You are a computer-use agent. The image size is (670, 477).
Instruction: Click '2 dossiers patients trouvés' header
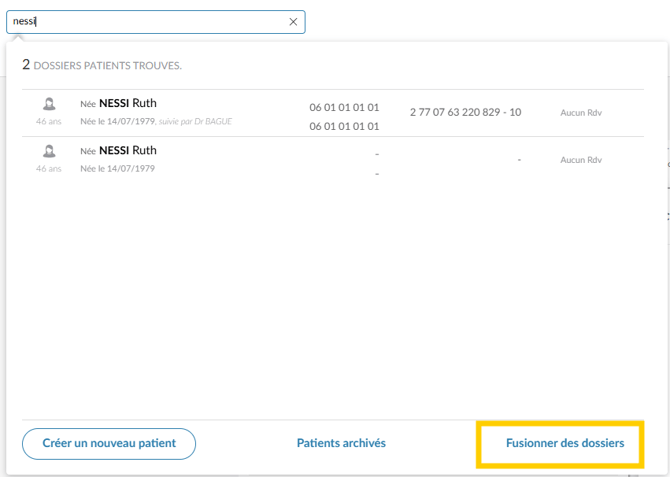(102, 65)
